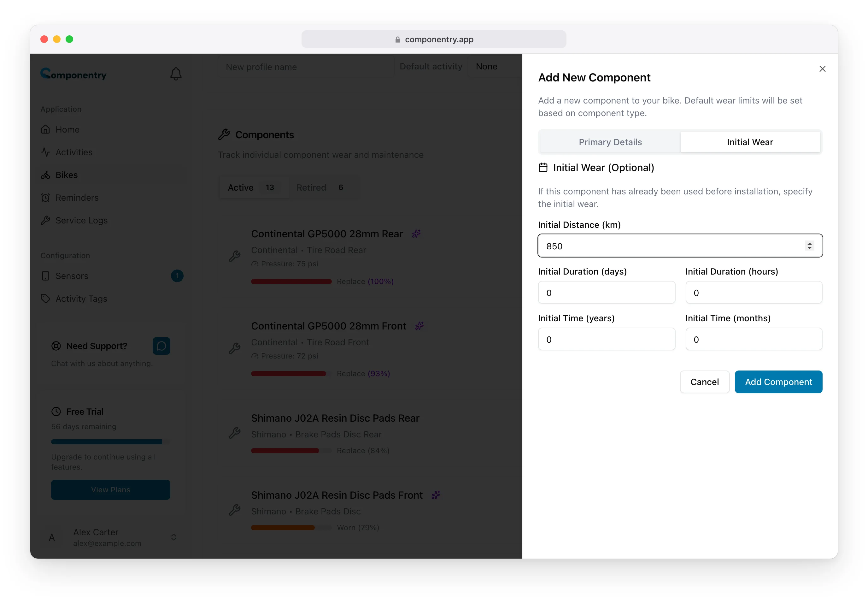The width and height of the screenshot is (868, 599).
Task: Click the Initial Distance stepper arrows
Action: pyautogui.click(x=809, y=246)
